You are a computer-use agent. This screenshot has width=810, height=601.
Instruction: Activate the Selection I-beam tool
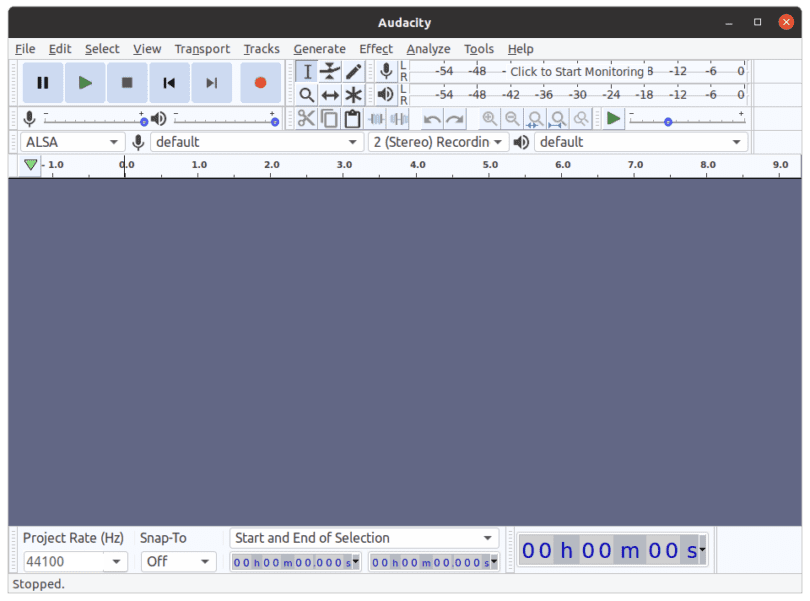(x=307, y=71)
